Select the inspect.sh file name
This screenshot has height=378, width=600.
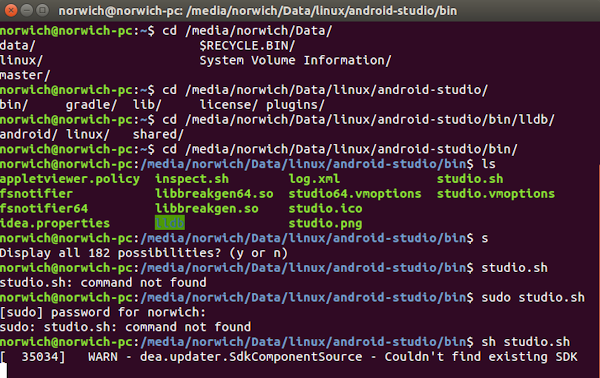192,179
